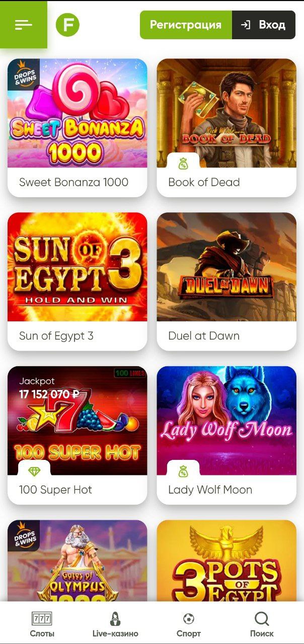Tap the money bag badge on Lady Wolf Moon
Screen dimensions: 304x644
click(183, 471)
